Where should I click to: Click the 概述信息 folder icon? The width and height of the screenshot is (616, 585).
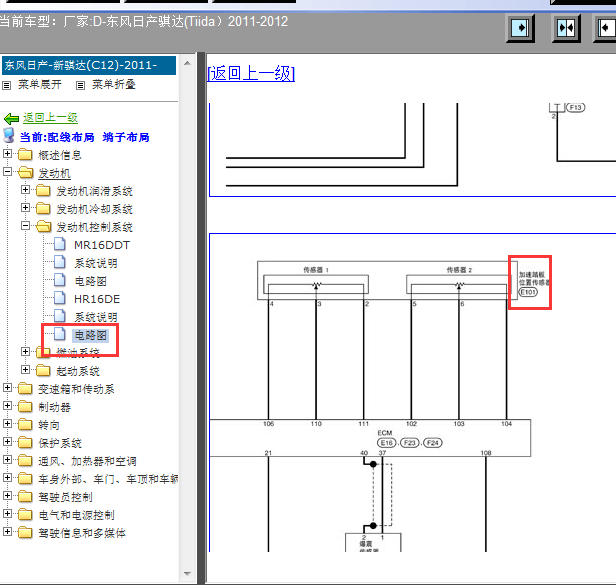point(25,154)
